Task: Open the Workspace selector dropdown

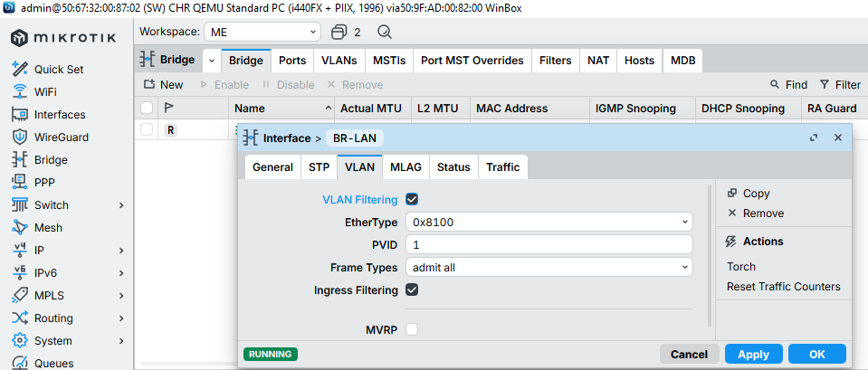Action: click(262, 32)
